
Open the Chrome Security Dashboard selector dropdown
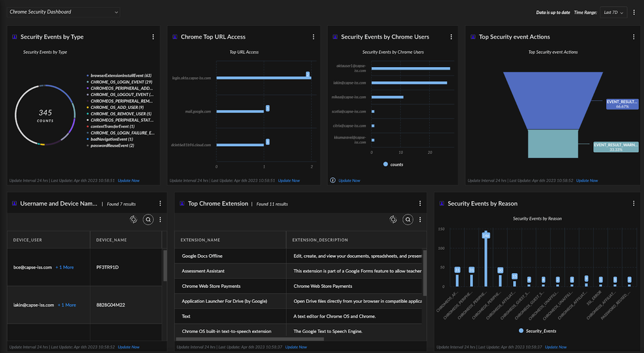[x=63, y=12]
